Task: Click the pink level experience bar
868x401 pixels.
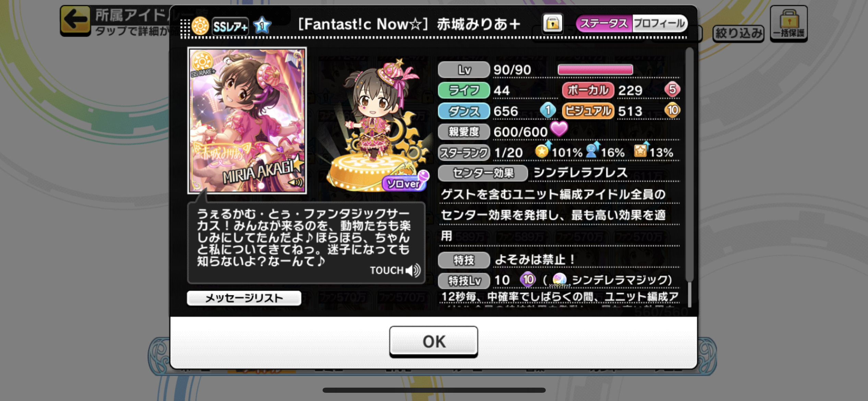Action: [595, 70]
